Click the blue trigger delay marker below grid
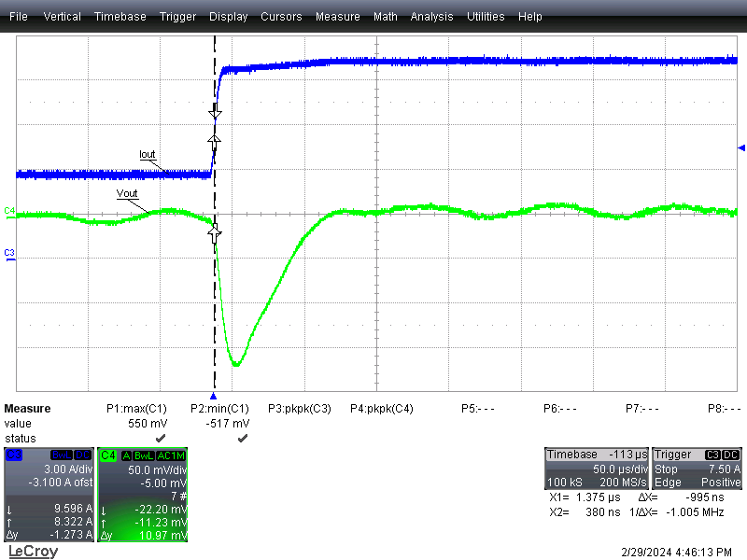Viewport: 747px width, 560px height. click(214, 397)
